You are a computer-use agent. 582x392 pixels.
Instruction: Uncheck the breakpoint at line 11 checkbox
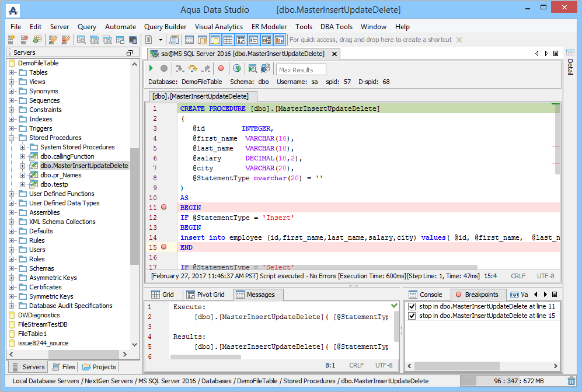(412, 306)
